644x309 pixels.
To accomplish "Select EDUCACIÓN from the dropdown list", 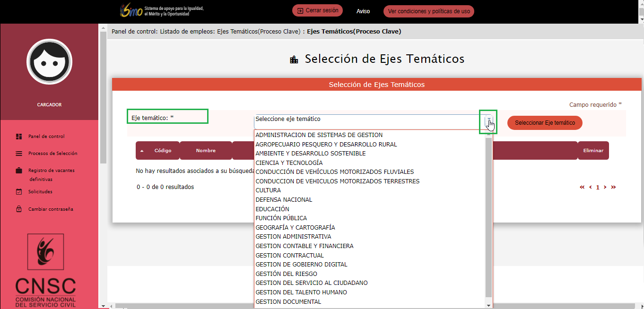I will click(272, 209).
